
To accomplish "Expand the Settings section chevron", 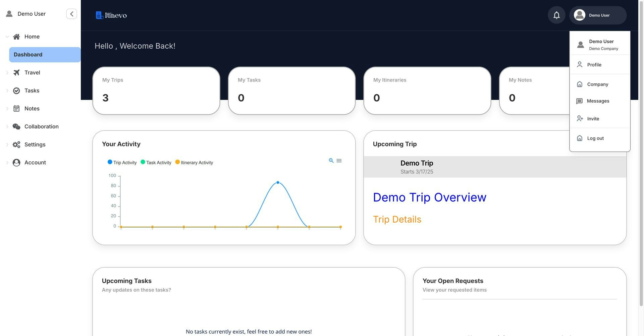I will point(7,145).
